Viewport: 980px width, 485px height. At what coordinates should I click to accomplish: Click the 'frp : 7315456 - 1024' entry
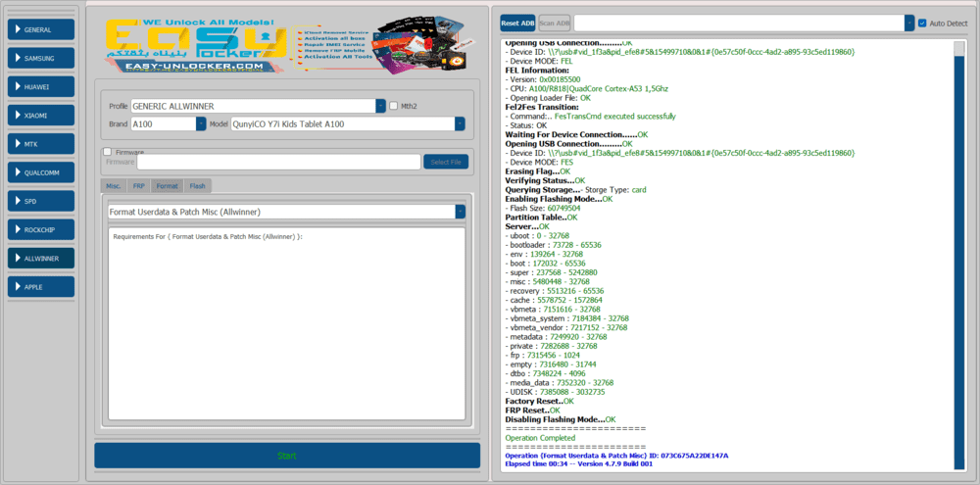pos(543,355)
